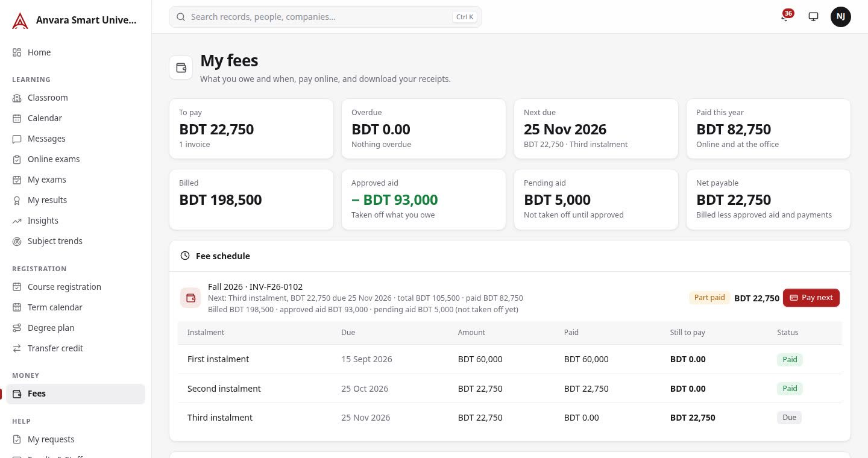Click the Fee schedule heading

tap(223, 256)
